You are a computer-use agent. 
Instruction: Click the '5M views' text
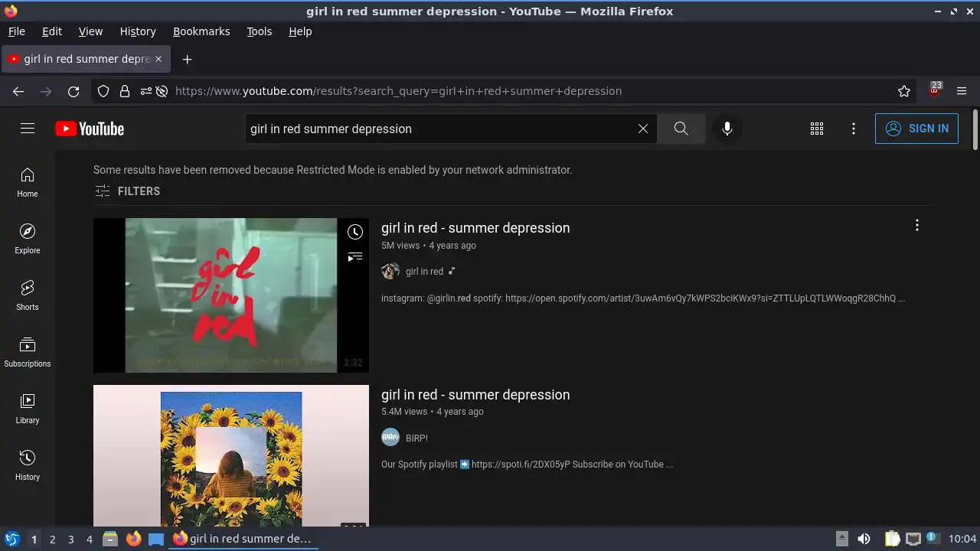coord(400,246)
